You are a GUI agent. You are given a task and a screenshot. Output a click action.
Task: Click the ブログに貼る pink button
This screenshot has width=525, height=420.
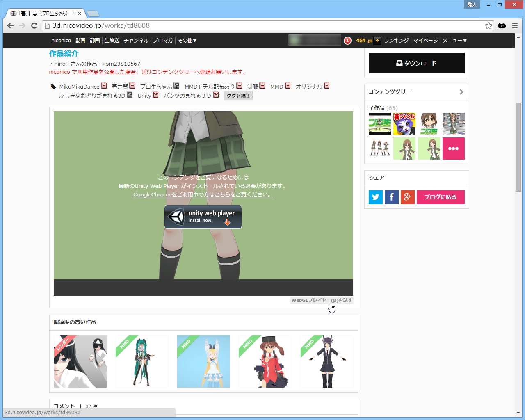coord(441,197)
